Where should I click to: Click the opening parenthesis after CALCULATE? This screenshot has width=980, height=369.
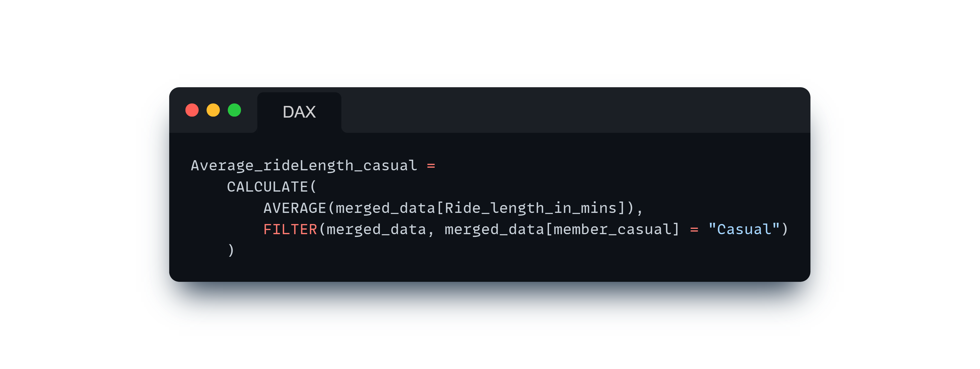pos(313,187)
